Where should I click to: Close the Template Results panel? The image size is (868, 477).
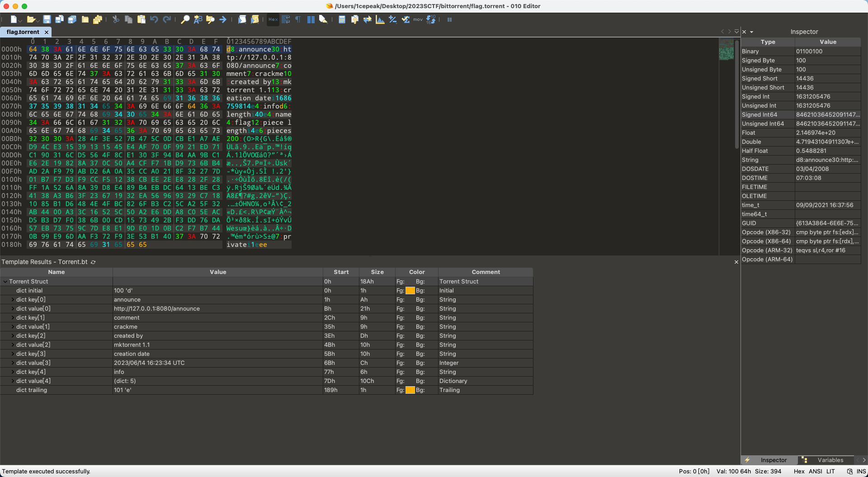[x=736, y=262]
